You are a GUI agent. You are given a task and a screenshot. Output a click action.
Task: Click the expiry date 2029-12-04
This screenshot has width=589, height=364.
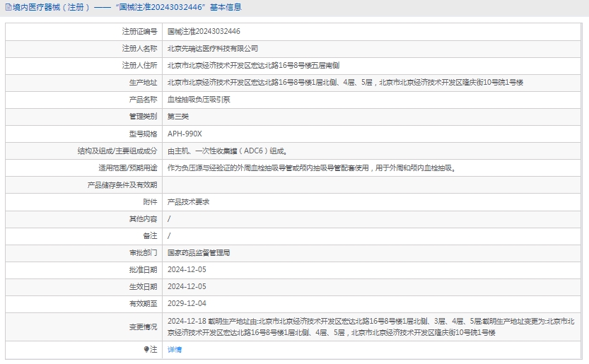pyautogui.click(x=187, y=303)
